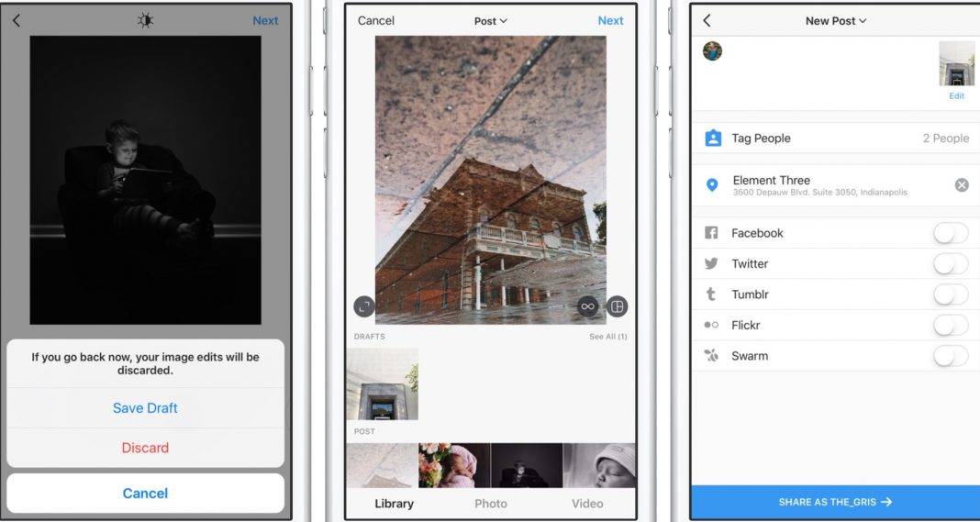Toggle the crop expand icon on preview
Image resolution: width=980 pixels, height=522 pixels.
(364, 306)
